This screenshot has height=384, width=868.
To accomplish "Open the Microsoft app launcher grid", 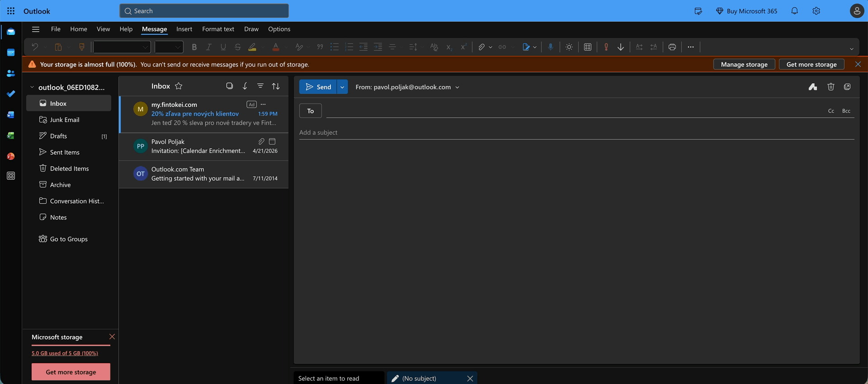I will [x=11, y=11].
